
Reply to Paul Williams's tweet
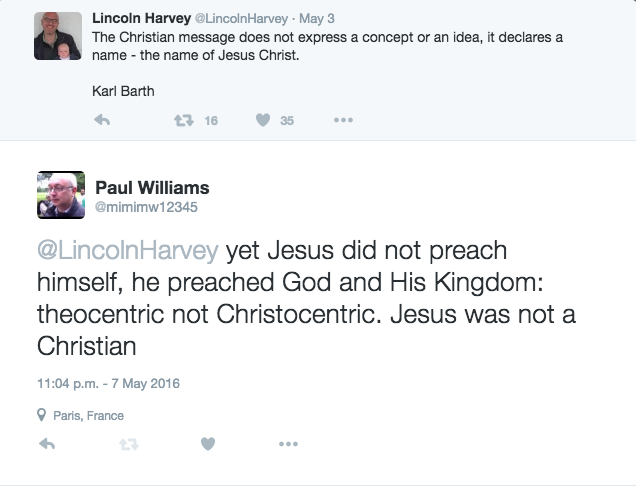click(x=46, y=444)
